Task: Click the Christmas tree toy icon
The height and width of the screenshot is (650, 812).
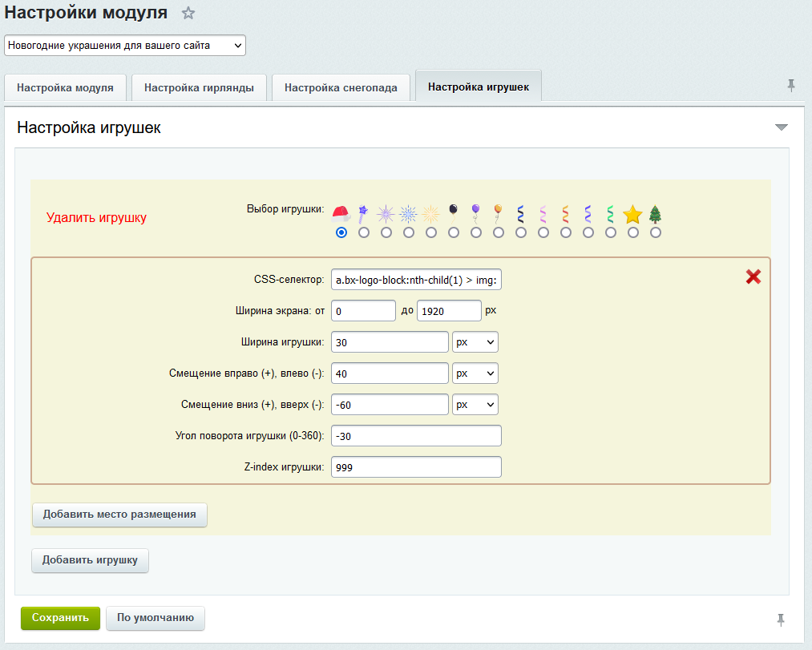Action: (x=656, y=214)
